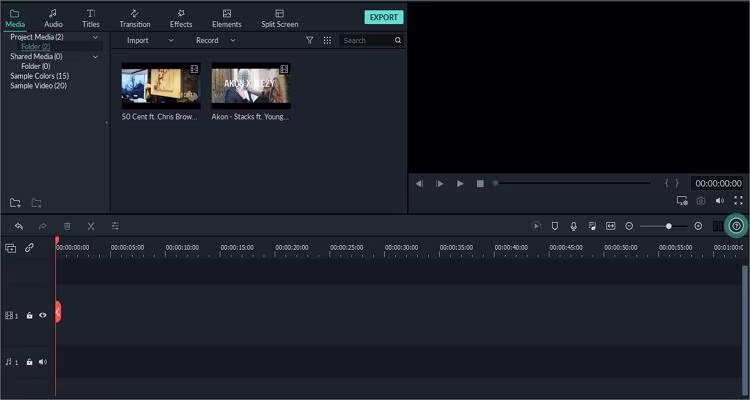Viewport: 750px width, 400px height.
Task: Click the render preview icon
Action: [x=536, y=226]
